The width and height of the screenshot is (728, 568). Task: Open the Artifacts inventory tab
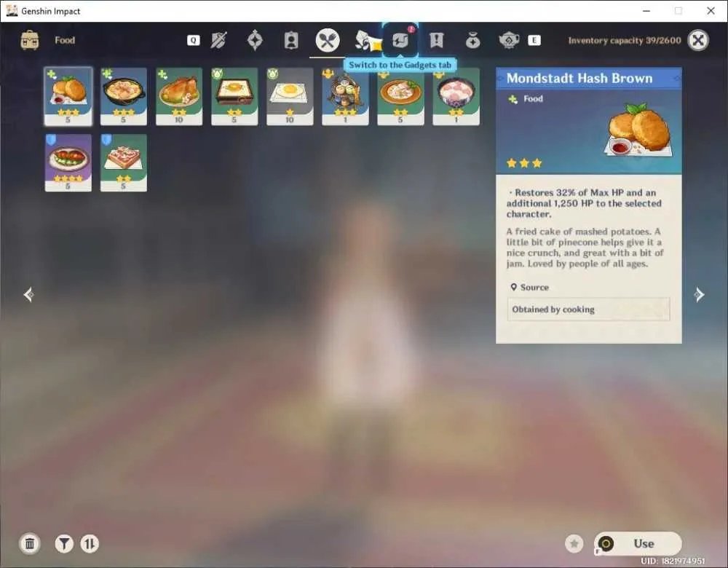pos(255,40)
